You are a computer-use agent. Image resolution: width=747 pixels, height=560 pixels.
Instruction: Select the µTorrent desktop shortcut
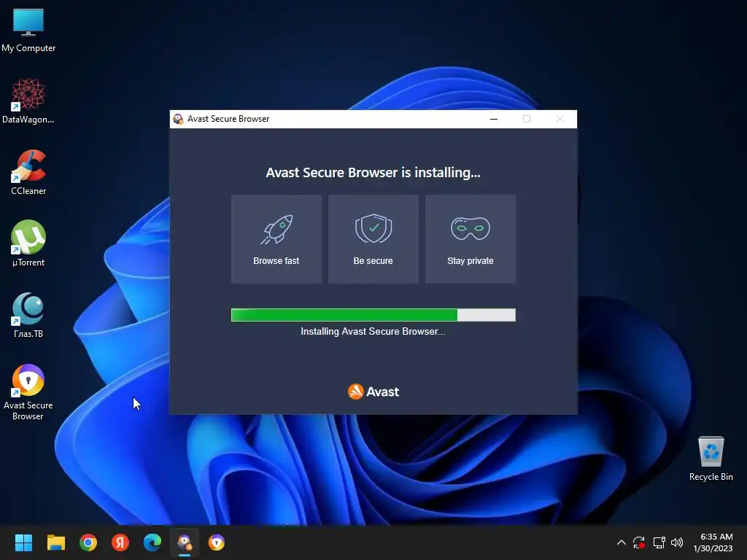coord(28,244)
